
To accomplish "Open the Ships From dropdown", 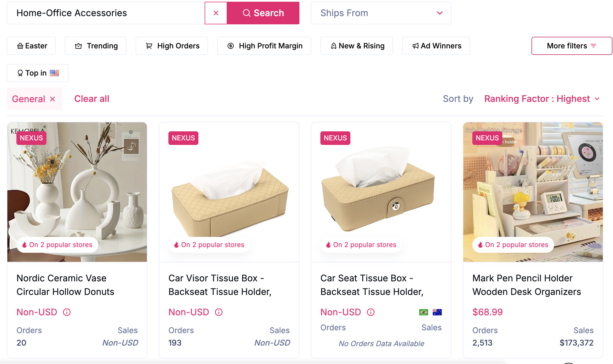I will (x=381, y=13).
